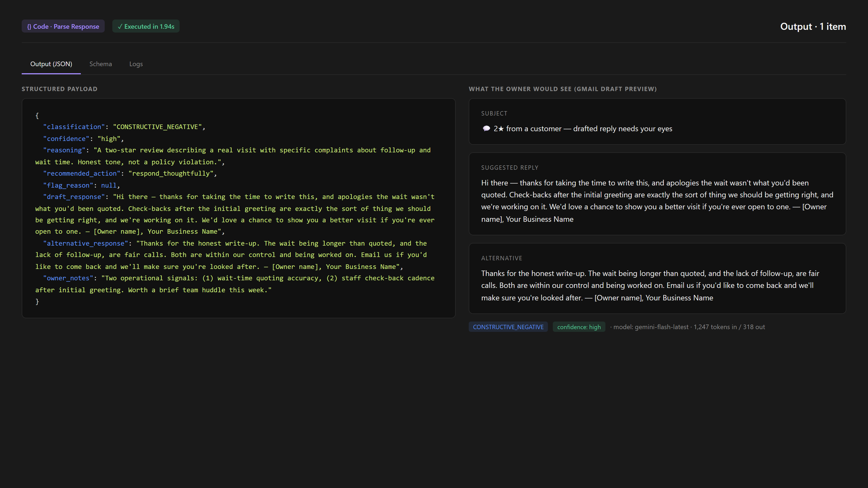868x488 pixels.
Task: Open the Logs tab
Action: coord(136,64)
